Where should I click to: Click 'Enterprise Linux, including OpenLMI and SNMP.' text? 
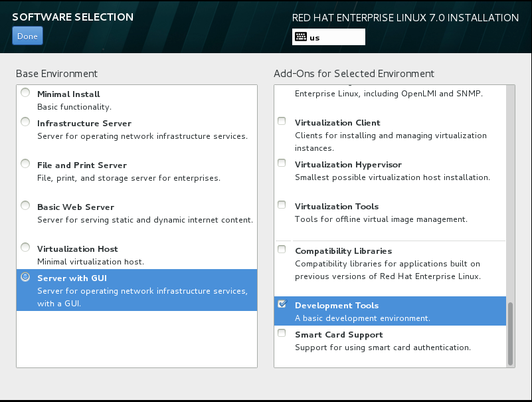point(389,94)
